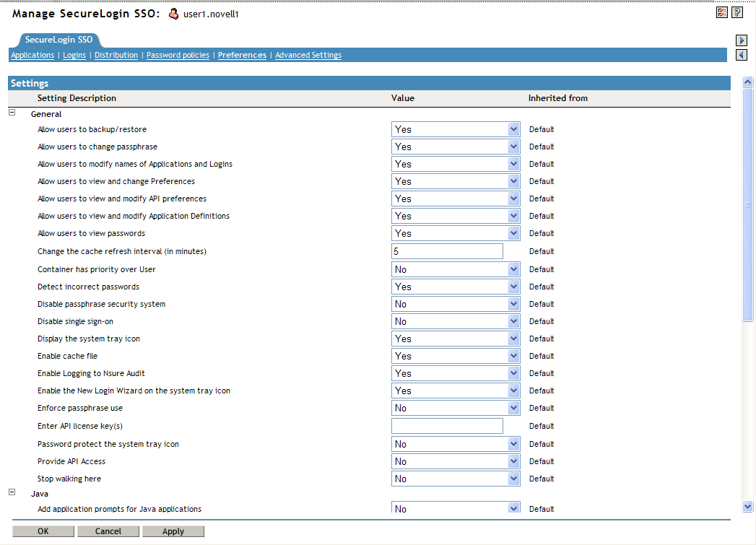Click the left arrow navigation icon
756x545 pixels.
click(x=741, y=54)
